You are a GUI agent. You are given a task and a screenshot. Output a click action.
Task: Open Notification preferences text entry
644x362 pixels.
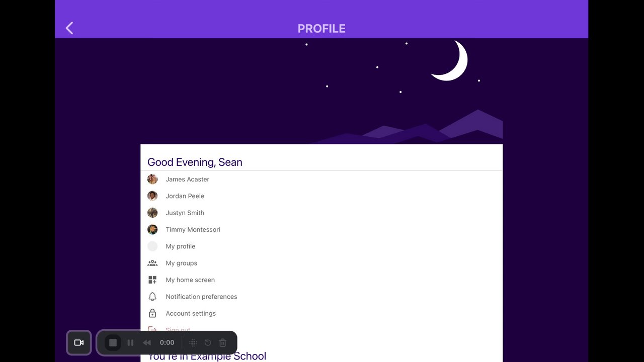pyautogui.click(x=201, y=297)
